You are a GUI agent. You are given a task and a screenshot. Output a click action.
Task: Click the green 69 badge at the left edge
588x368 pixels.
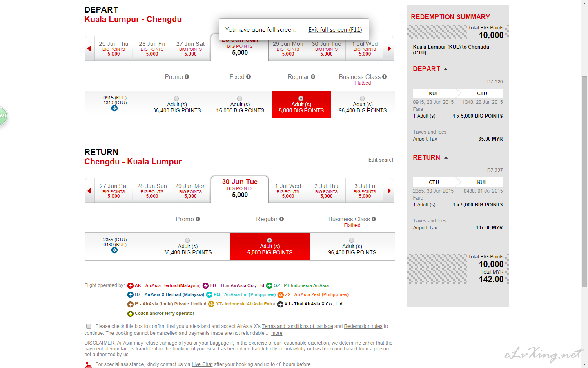(3, 116)
